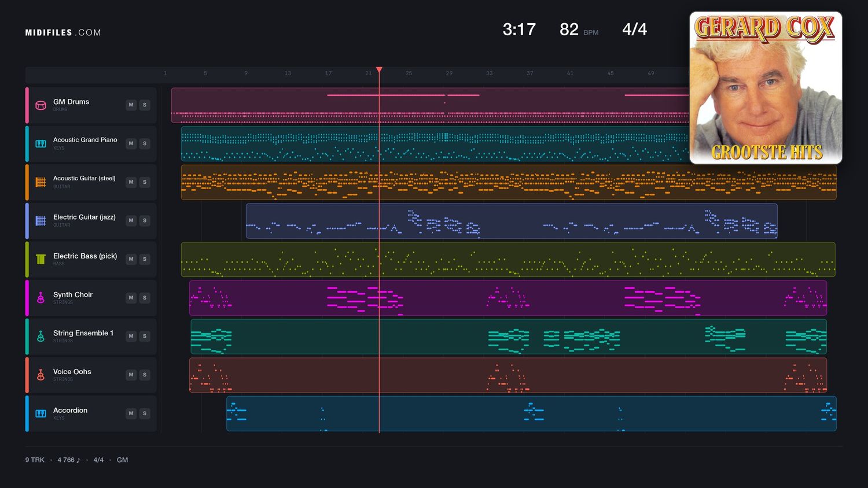Solo the Electric Guitar (jazz) track

(x=145, y=220)
